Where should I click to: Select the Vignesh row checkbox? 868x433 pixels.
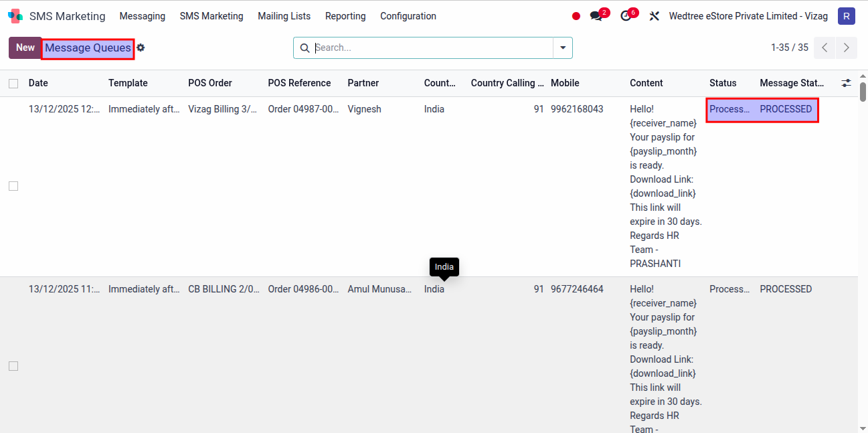pyautogui.click(x=13, y=186)
